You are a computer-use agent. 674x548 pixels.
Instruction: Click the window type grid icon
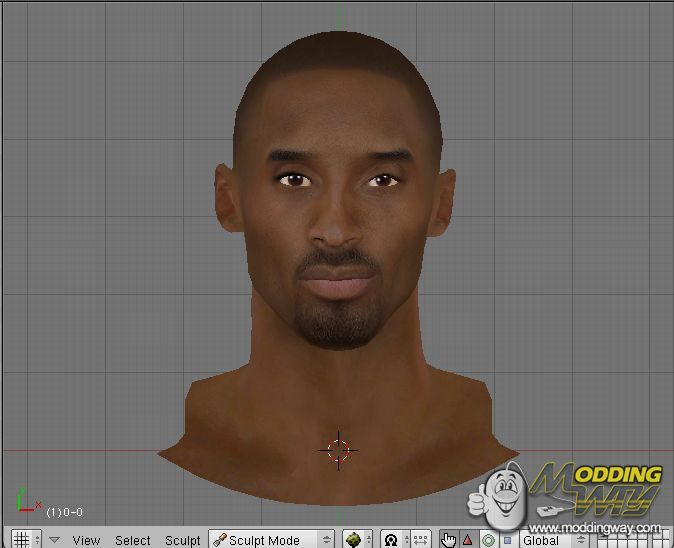[x=20, y=540]
